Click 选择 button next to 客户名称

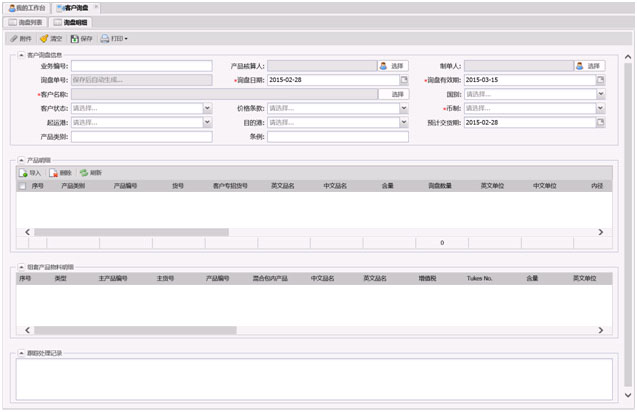(396, 94)
